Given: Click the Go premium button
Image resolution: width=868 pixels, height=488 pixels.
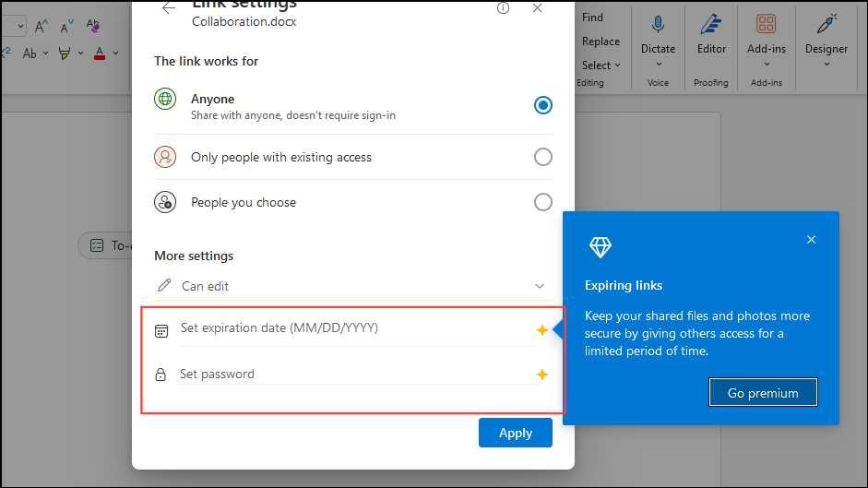Looking at the screenshot, I should tap(763, 392).
